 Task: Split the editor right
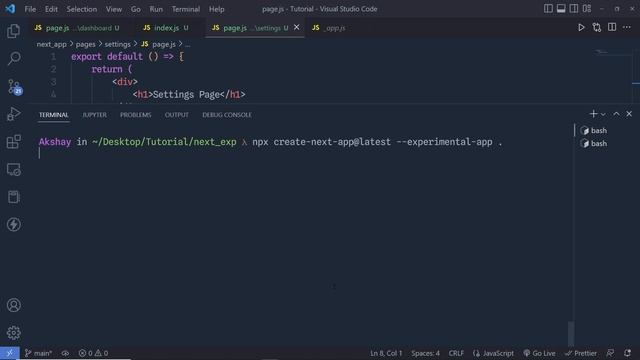coord(612,27)
